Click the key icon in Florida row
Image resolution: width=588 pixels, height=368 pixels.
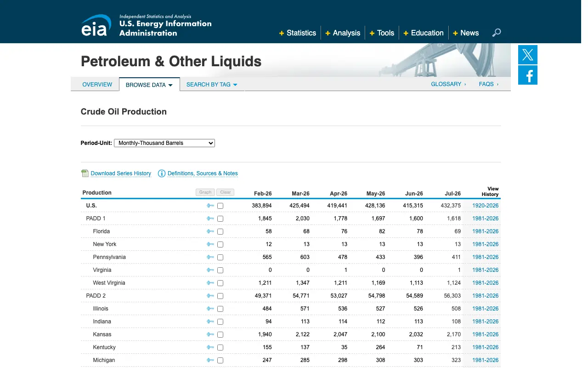point(210,231)
